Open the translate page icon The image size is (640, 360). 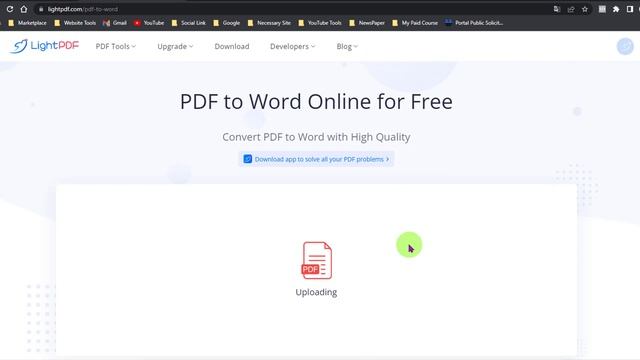click(557, 9)
